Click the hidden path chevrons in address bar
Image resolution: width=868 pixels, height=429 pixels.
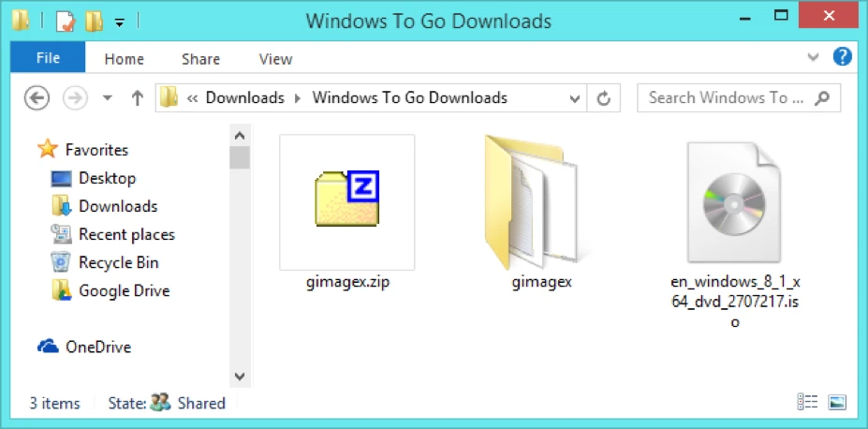193,98
